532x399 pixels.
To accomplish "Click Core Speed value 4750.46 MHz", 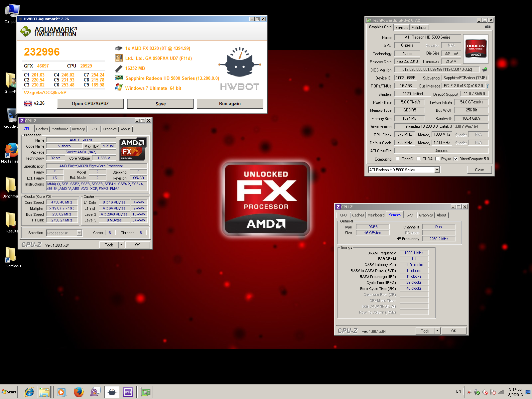I will tap(62, 202).
